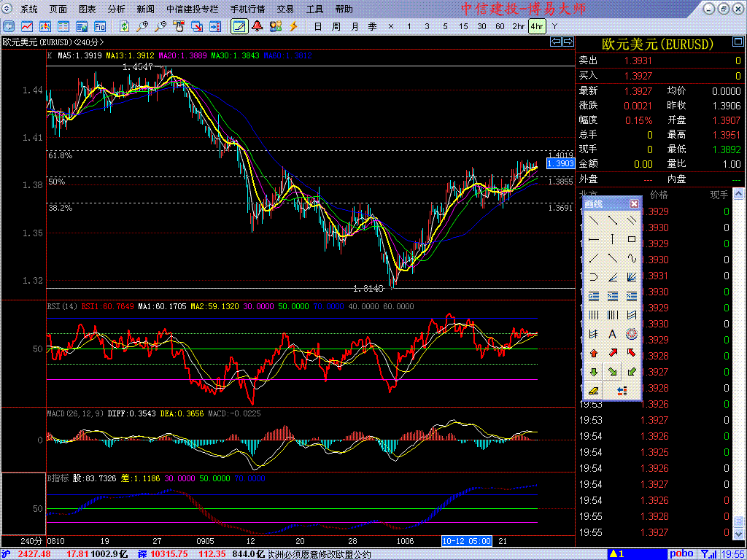Place a red up arrow marker
The width and height of the screenshot is (747, 560).
pos(594,353)
